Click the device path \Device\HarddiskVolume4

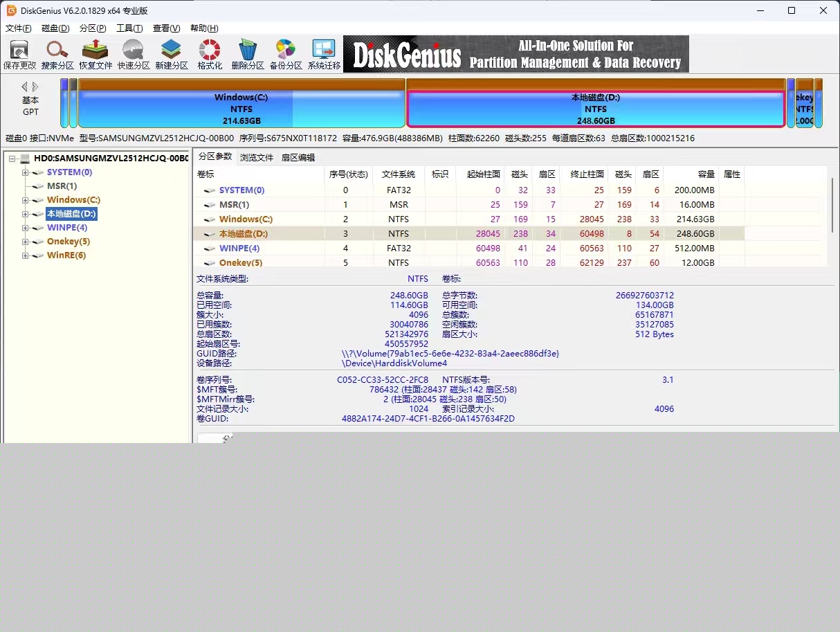394,363
